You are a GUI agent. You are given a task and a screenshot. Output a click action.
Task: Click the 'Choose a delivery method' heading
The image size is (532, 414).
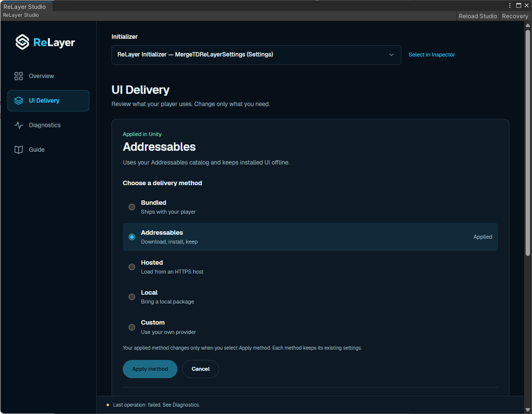162,183
